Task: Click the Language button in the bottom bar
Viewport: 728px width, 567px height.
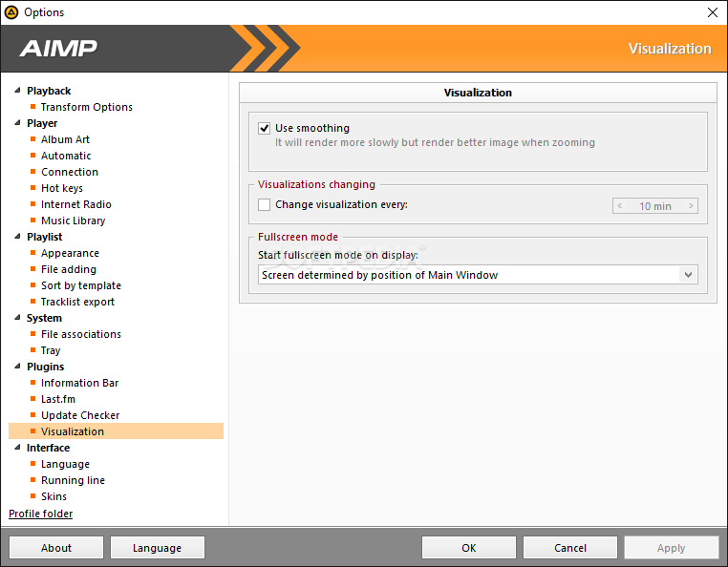Action: click(158, 548)
